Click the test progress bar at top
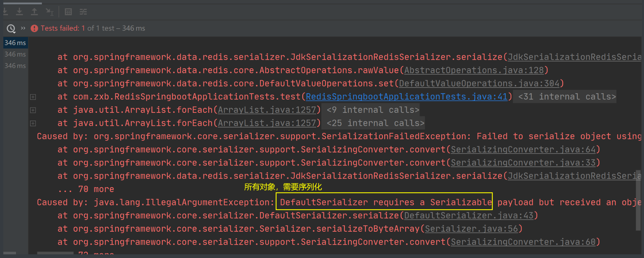This screenshot has width=644, height=258. (x=22, y=3)
